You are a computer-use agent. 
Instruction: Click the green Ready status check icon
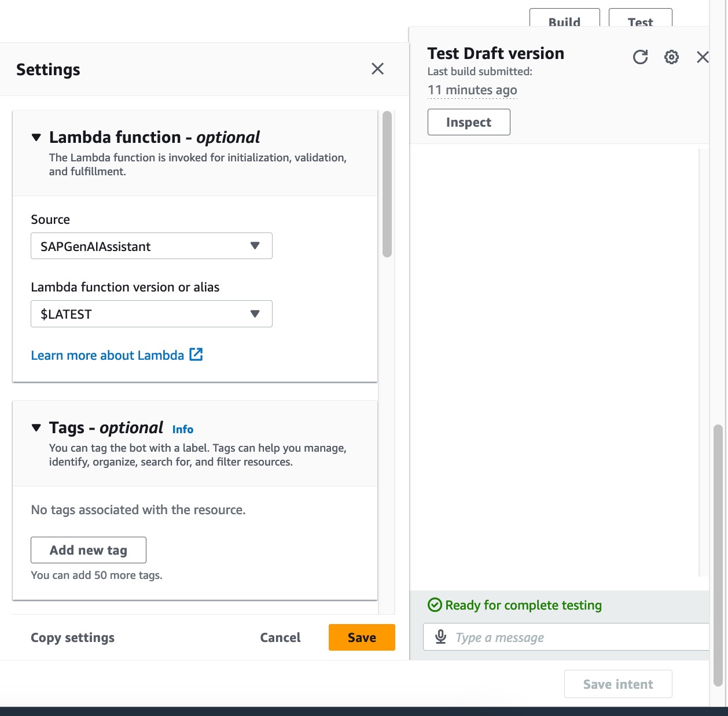[x=434, y=605]
